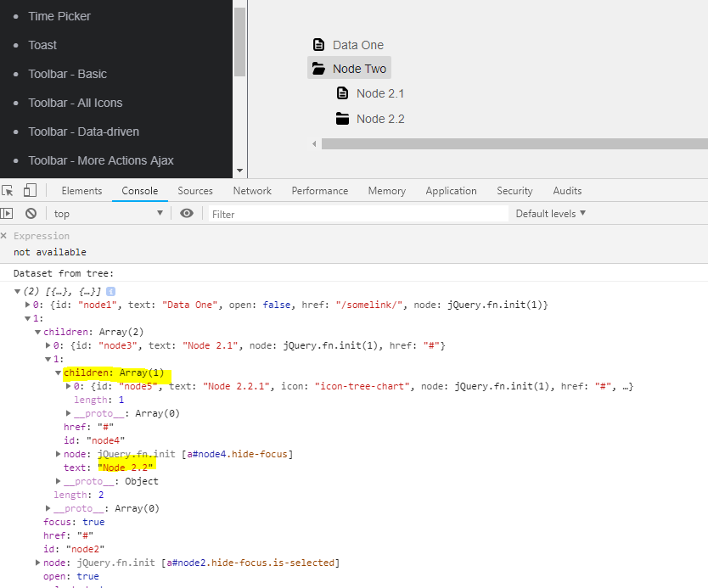Click the id: "node4" property
Viewport: 708px width, 588px height.
[x=94, y=440]
